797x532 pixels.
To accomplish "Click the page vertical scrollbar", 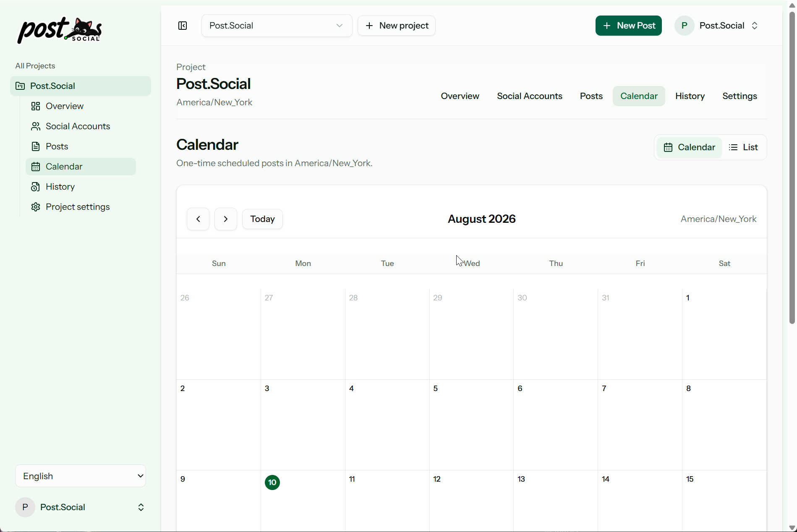I will click(x=792, y=168).
